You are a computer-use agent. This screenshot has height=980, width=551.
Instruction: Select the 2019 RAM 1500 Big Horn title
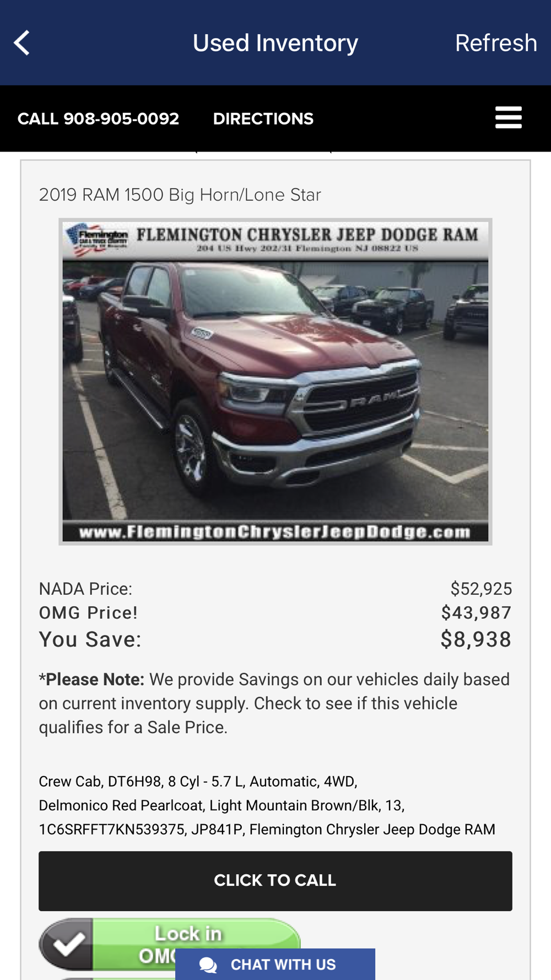[180, 195]
